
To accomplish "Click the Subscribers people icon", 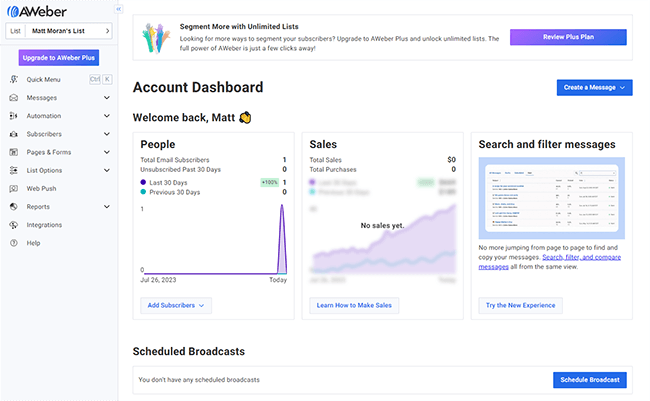I will [13, 134].
